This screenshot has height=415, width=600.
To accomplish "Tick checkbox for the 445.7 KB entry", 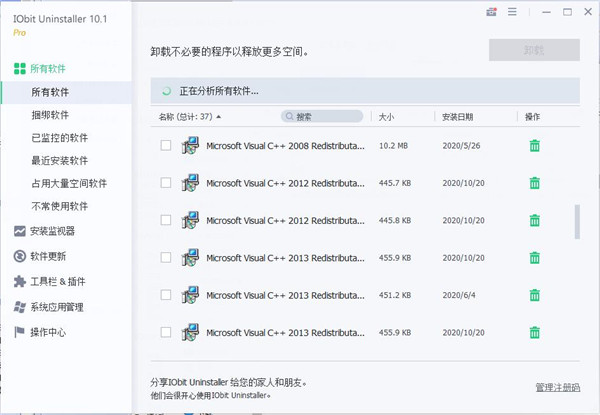I will 166,183.
